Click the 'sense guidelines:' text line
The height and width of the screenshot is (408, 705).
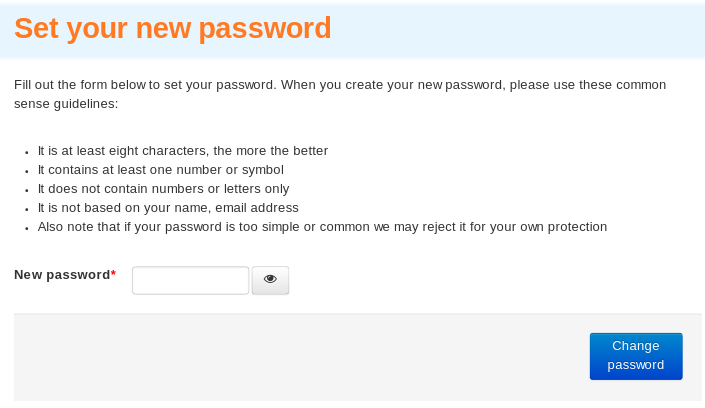click(x=66, y=104)
